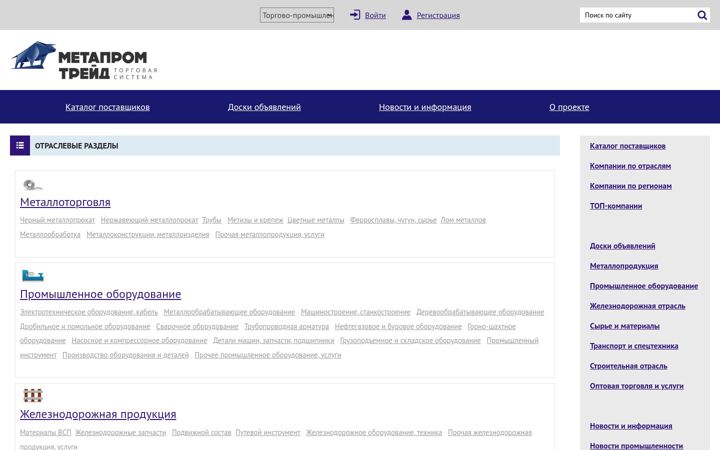
Task: Select Дробильное и помольное оборудование link
Action: [85, 326]
